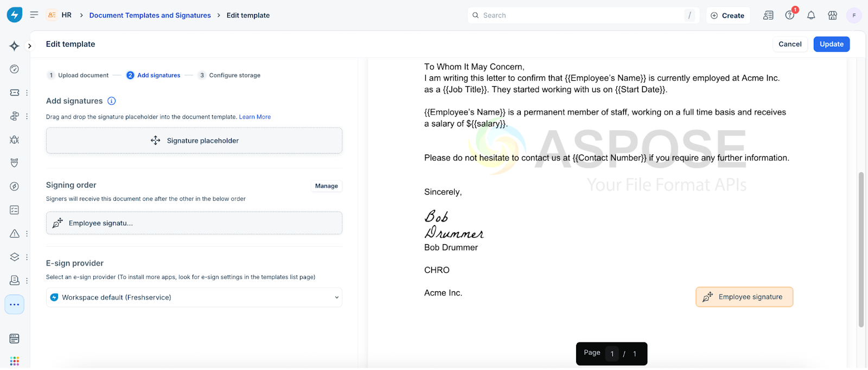Click the document preview vertical scrollbar
The image size is (868, 370).
[861, 250]
